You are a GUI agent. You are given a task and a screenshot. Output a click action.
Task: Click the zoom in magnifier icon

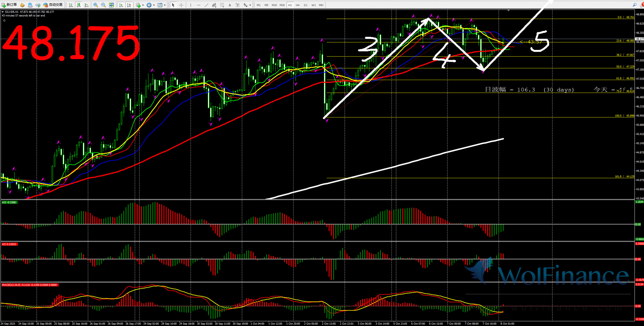point(95,5)
